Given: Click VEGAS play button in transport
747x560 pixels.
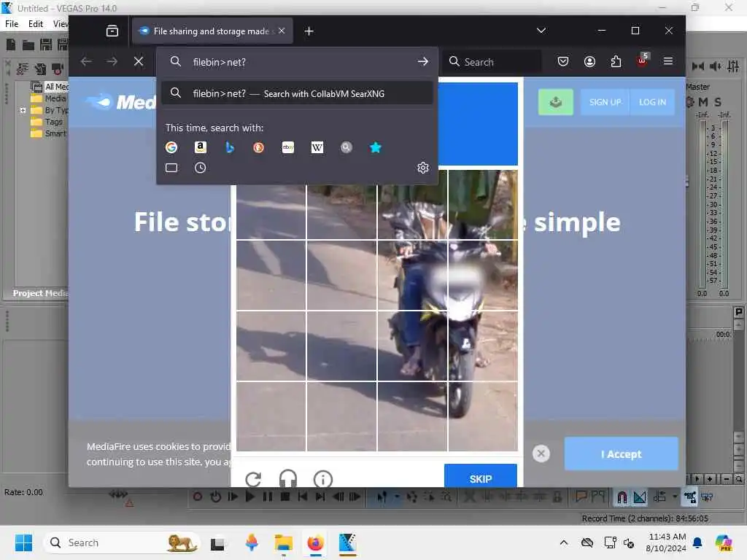Looking at the screenshot, I should 249,497.
